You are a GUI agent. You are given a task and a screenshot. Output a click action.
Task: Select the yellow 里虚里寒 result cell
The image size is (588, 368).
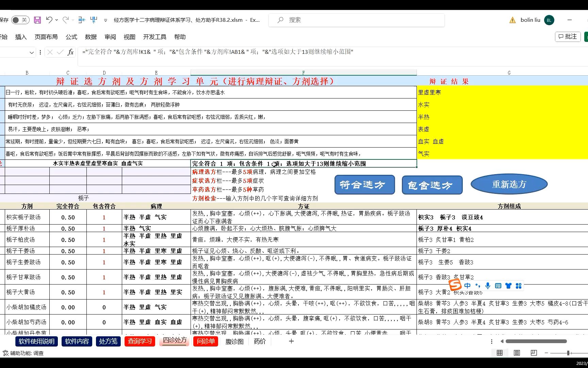click(502, 92)
